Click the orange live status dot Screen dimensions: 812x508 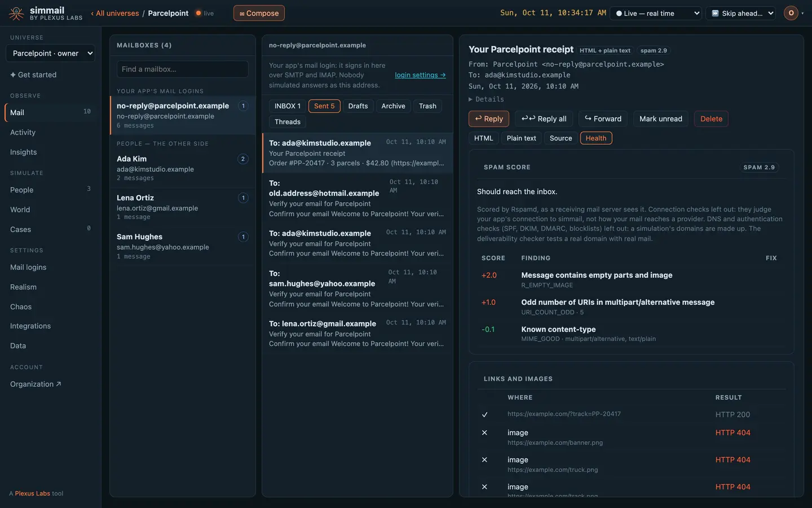(x=198, y=13)
